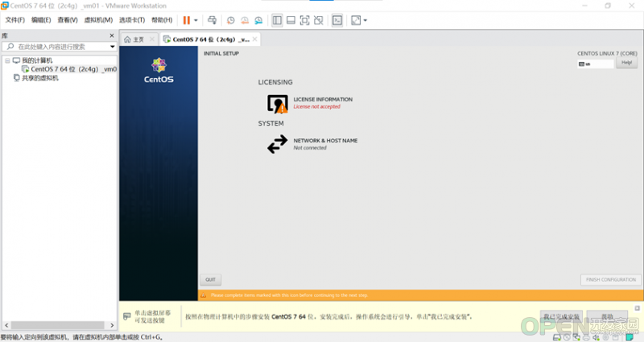The width and height of the screenshot is (644, 342).
Task: Click the network adapter status icon
Action: [576, 337]
